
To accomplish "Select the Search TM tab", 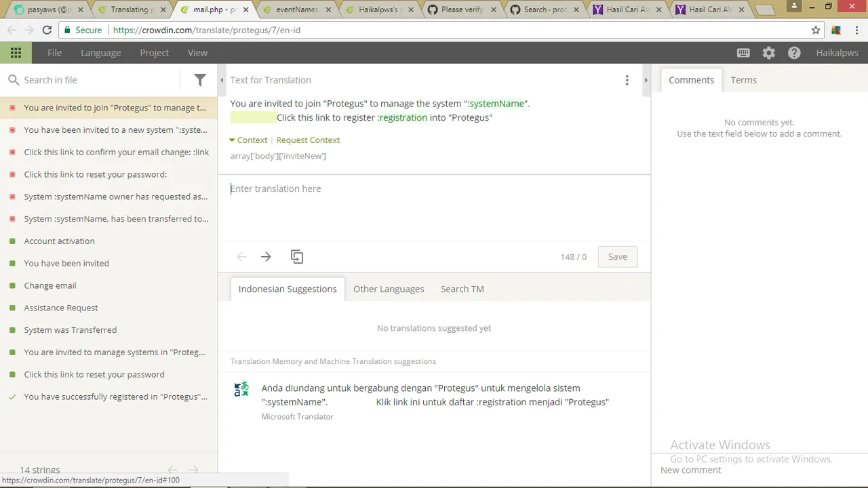I will (462, 289).
